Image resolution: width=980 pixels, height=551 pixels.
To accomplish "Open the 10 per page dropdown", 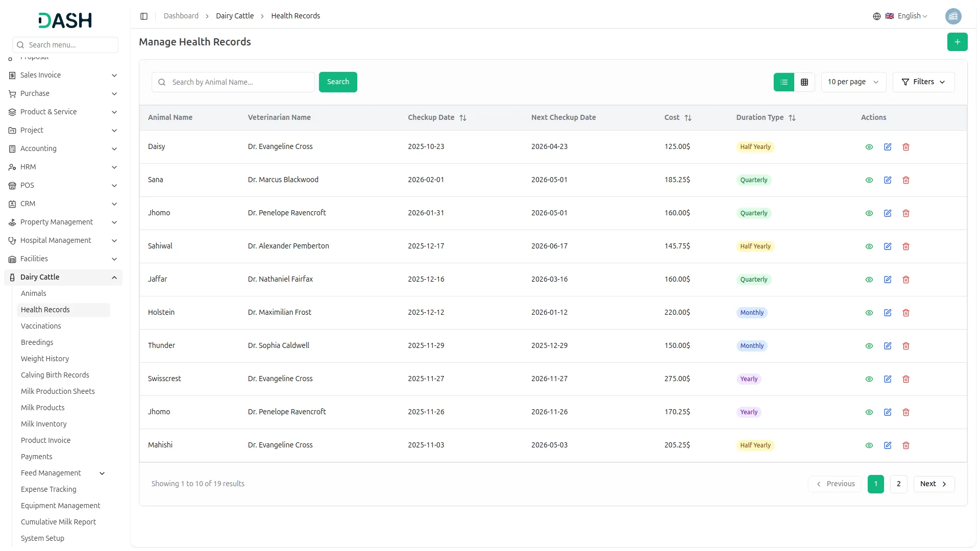I will pyautogui.click(x=853, y=82).
